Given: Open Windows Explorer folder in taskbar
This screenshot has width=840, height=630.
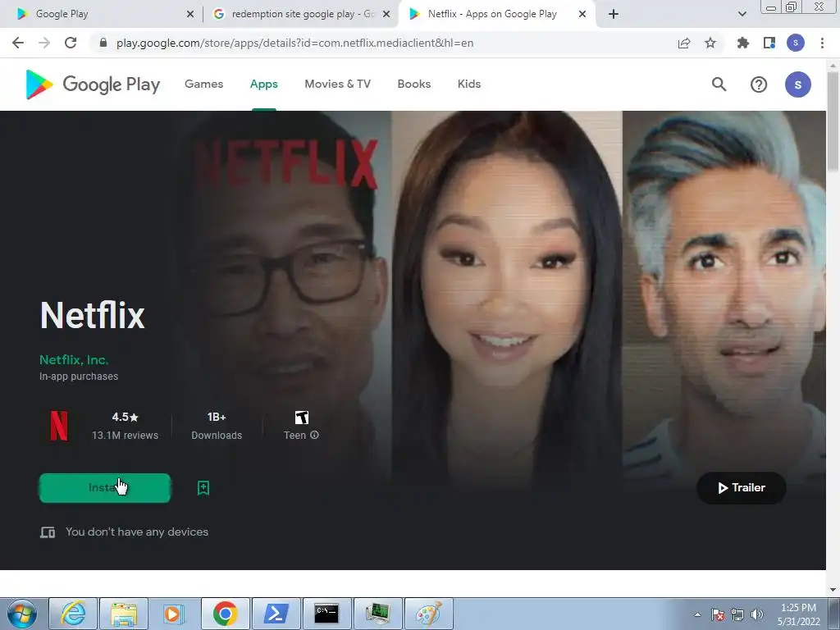Looking at the screenshot, I should (x=124, y=614).
